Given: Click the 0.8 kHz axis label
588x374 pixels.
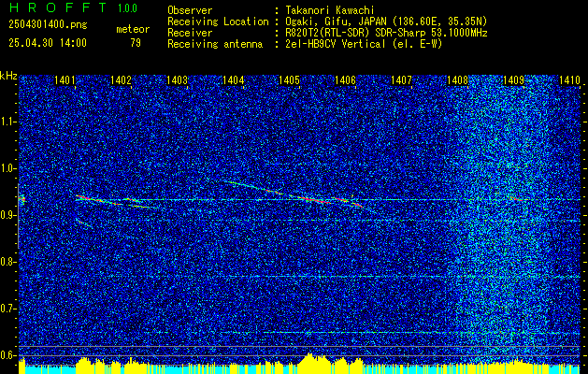Looking at the screenshot, I should (7, 262).
